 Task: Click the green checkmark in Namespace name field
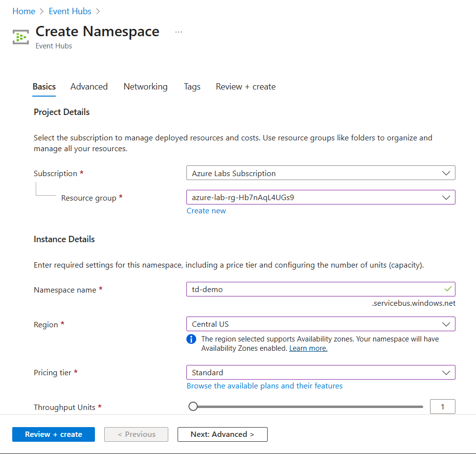(x=448, y=289)
